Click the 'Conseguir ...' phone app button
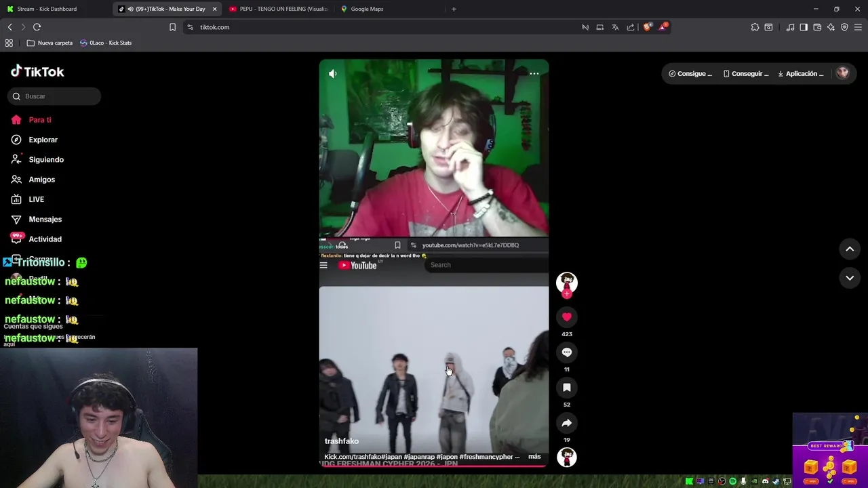The width and height of the screenshot is (868, 488). point(746,73)
